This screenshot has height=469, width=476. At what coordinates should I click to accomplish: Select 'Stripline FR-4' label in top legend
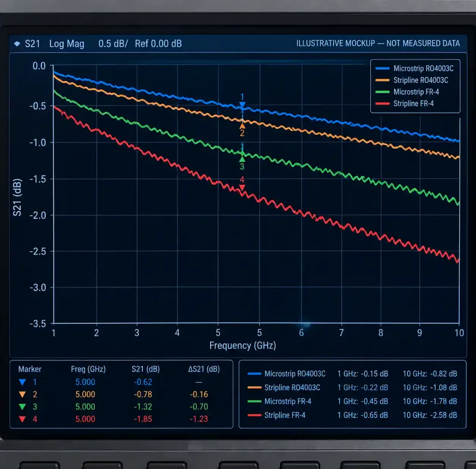[x=413, y=104]
